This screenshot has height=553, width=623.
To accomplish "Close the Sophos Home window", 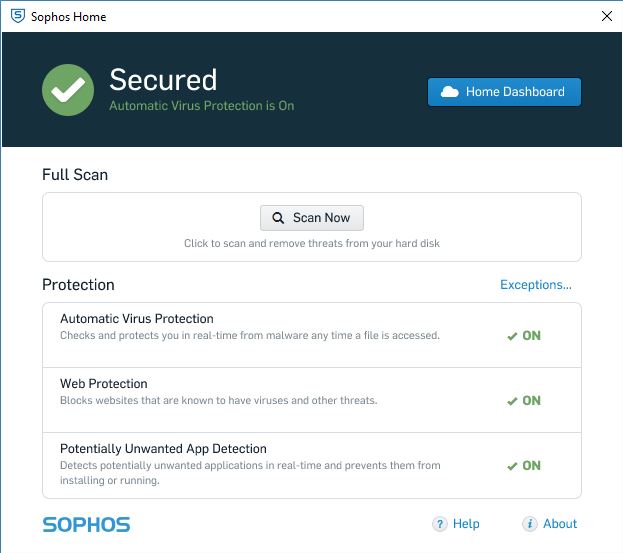I will click(x=606, y=16).
